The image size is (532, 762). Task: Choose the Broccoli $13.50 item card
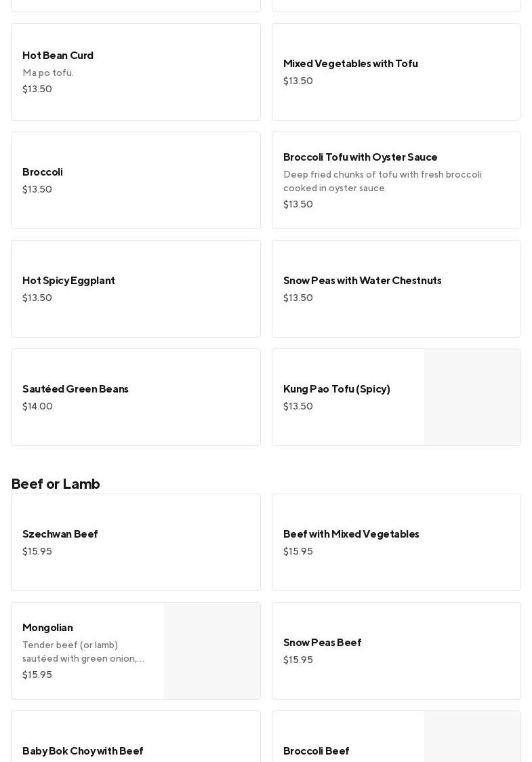coord(136,180)
